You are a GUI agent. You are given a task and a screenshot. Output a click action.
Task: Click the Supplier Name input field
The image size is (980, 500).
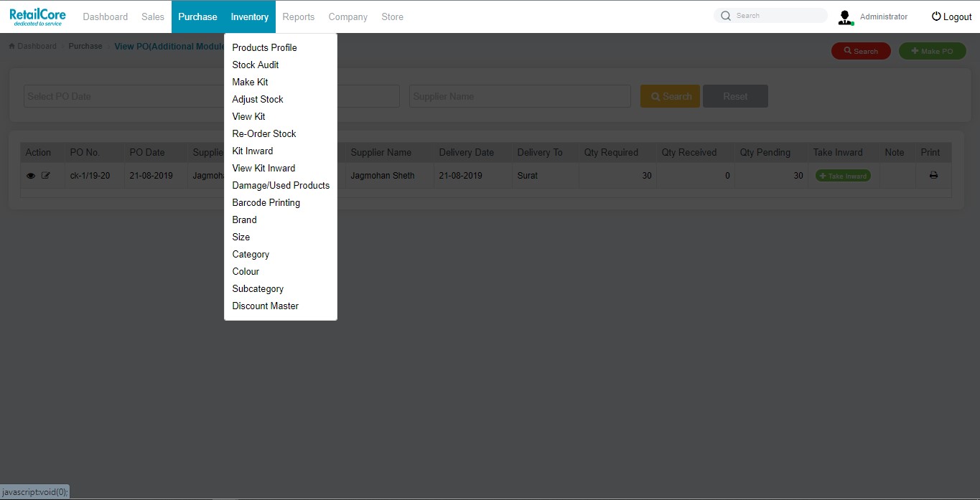coord(520,96)
